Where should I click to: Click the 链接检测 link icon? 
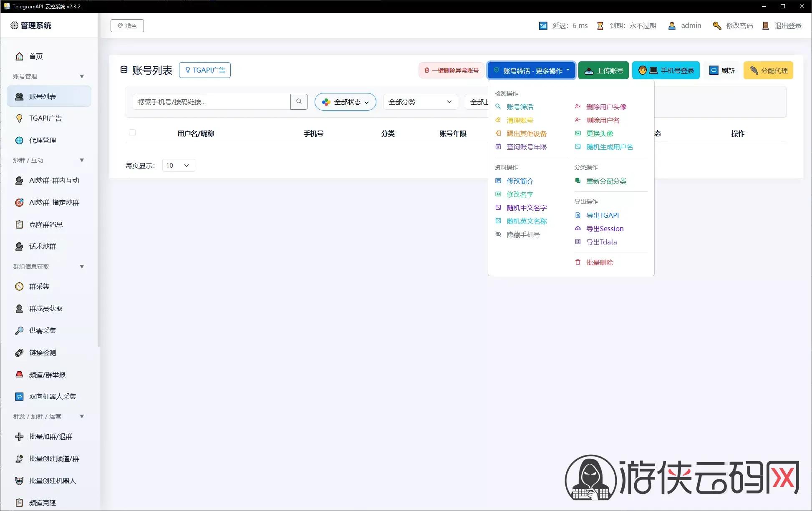(x=19, y=352)
